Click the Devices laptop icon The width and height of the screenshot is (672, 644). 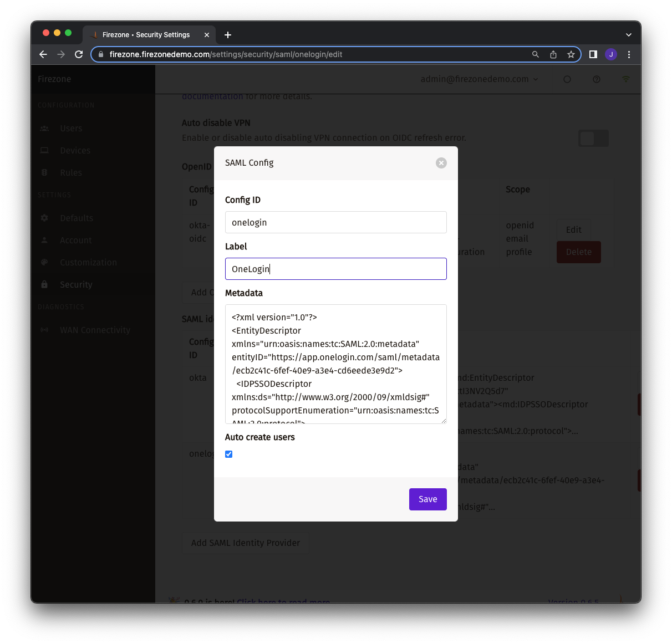tap(44, 151)
